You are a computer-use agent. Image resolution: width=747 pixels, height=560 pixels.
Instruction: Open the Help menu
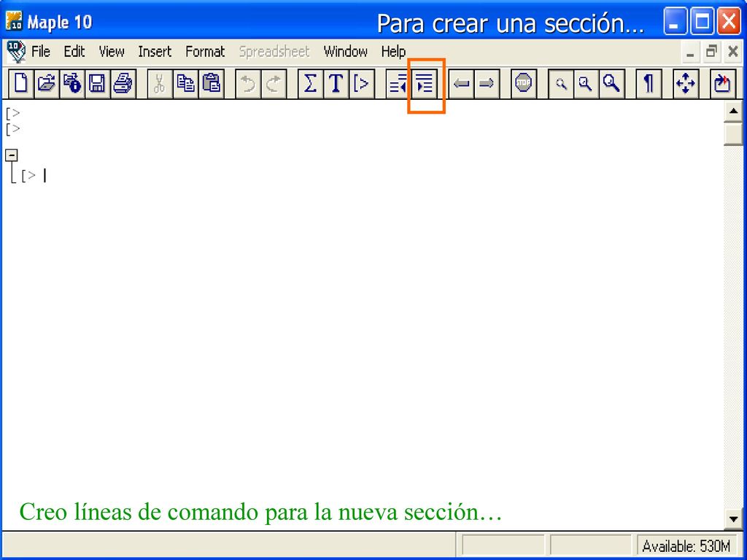coord(393,52)
